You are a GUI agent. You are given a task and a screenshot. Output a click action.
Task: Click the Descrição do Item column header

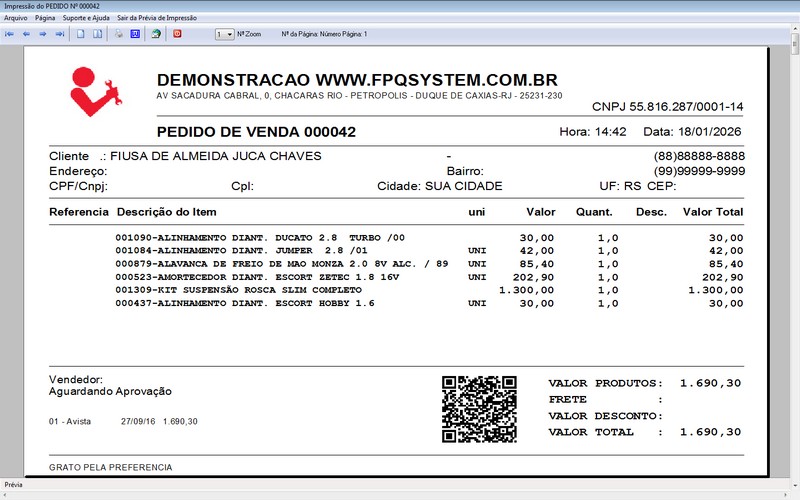click(x=167, y=212)
